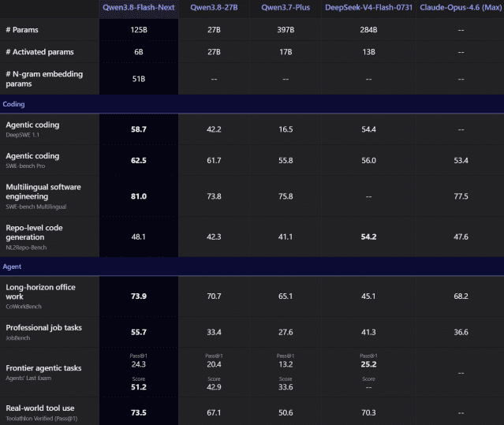
Task: Click the 42.3 NL2Repo-Bench score
Action: click(214, 237)
